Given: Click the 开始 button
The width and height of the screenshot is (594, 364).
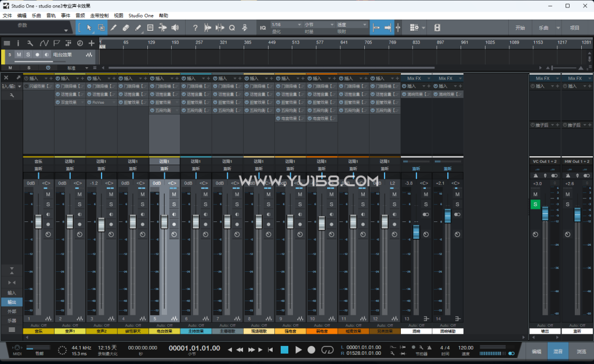Looking at the screenshot, I should click(520, 28).
